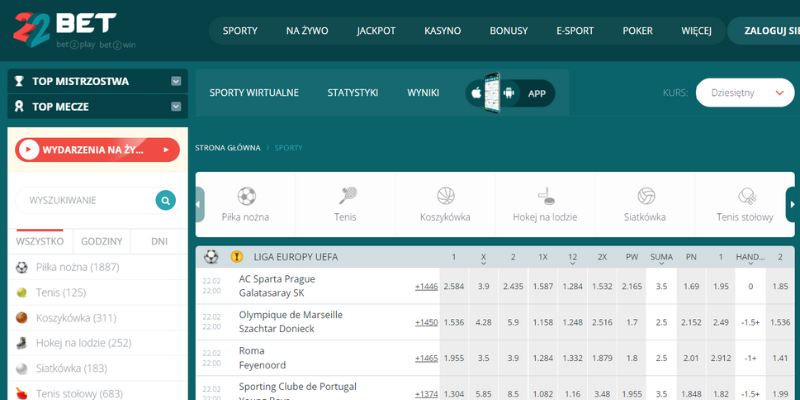Screen dimensions: 800x400
Task: Open the Apple iOS app download
Action: tap(477, 93)
